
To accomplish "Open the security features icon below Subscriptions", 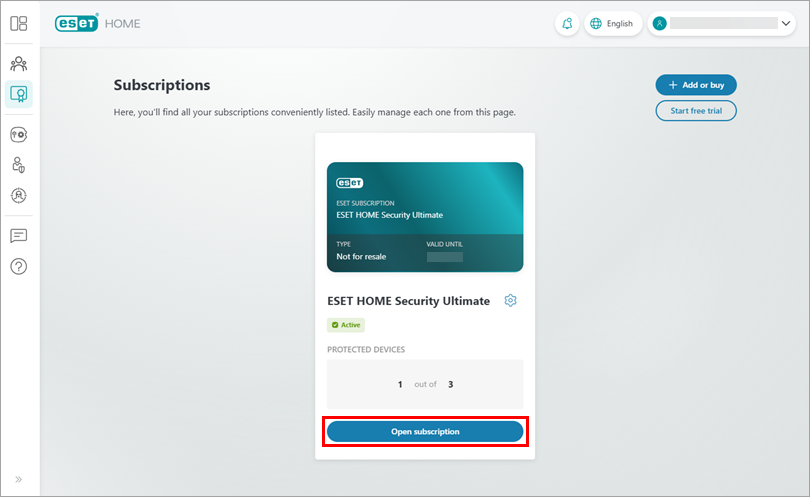I will pyautogui.click(x=19, y=135).
